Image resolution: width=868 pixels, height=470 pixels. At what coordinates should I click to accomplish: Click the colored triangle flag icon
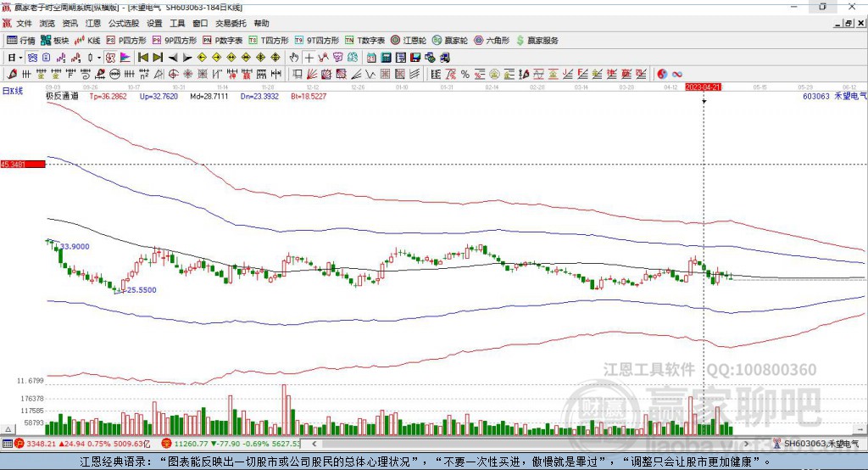coord(125,58)
